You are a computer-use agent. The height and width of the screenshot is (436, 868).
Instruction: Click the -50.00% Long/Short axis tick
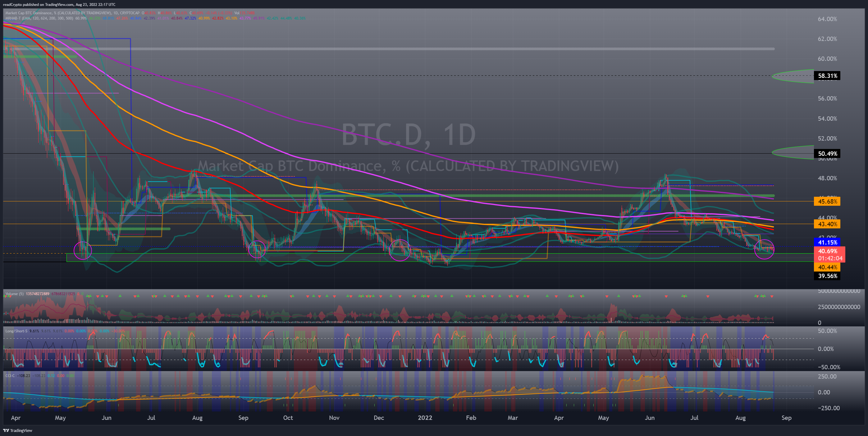[829, 367]
